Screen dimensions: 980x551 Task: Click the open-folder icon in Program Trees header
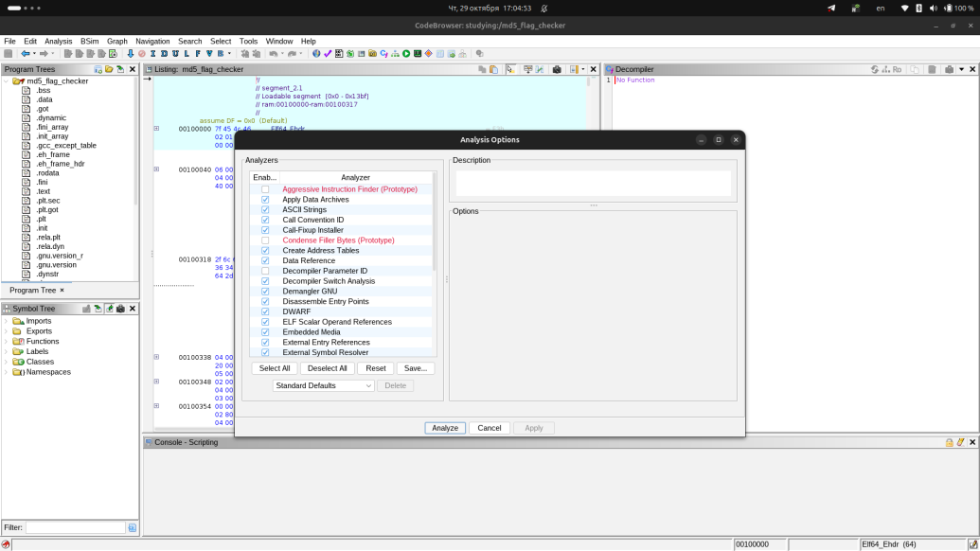109,69
